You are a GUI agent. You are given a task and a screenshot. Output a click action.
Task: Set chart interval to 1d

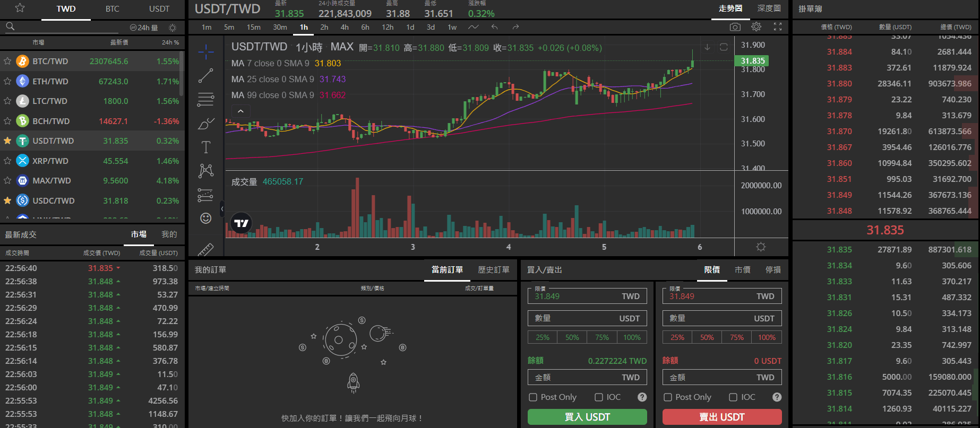tap(410, 27)
